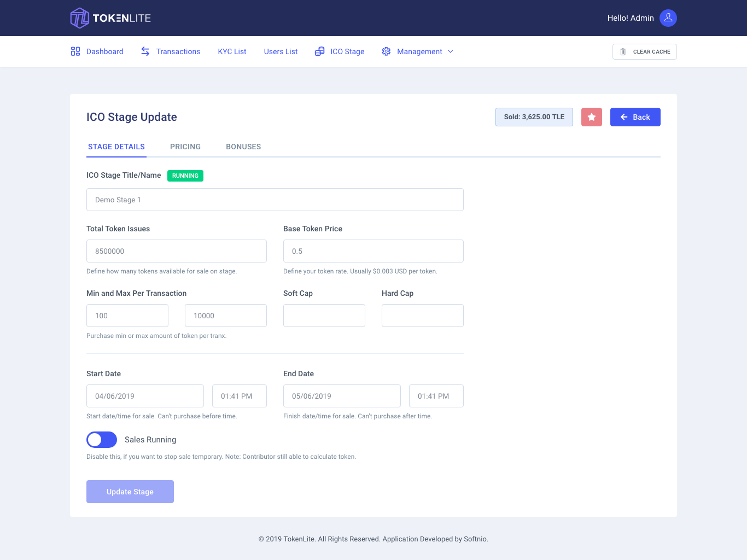Open the Users List page
Image resolution: width=747 pixels, height=560 pixels.
[x=281, y=51]
